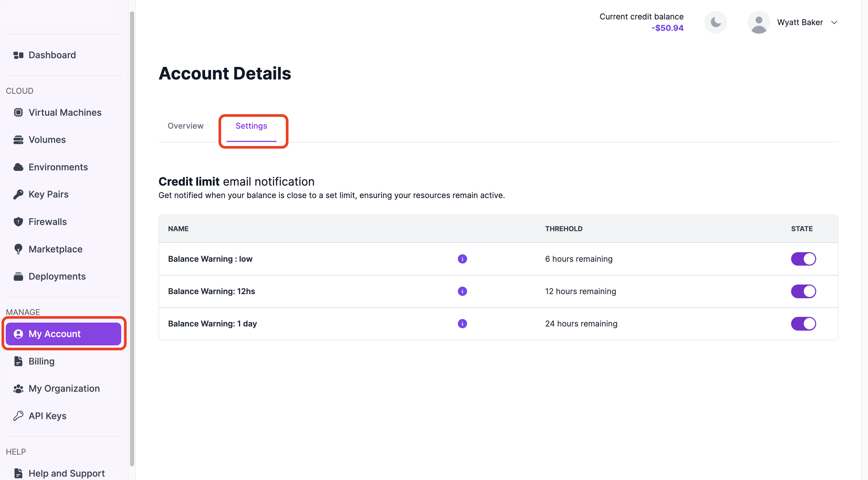Expand the Wyatt Baker user dropdown chevron
The width and height of the screenshot is (868, 480).
tap(834, 23)
